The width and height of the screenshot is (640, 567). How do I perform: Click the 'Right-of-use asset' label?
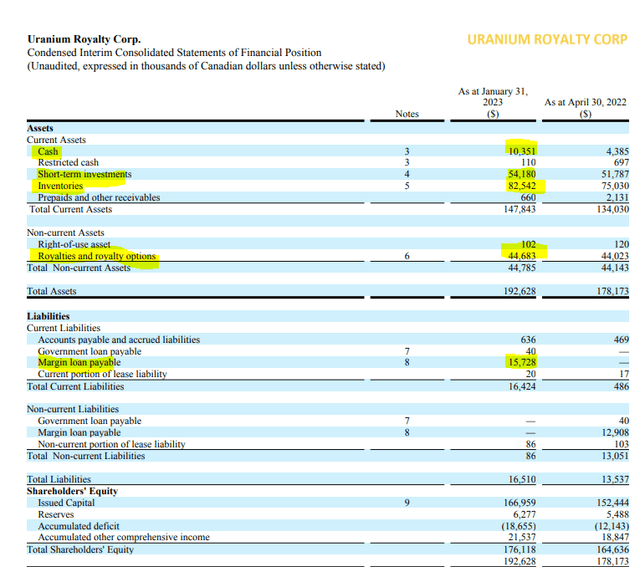click(74, 245)
